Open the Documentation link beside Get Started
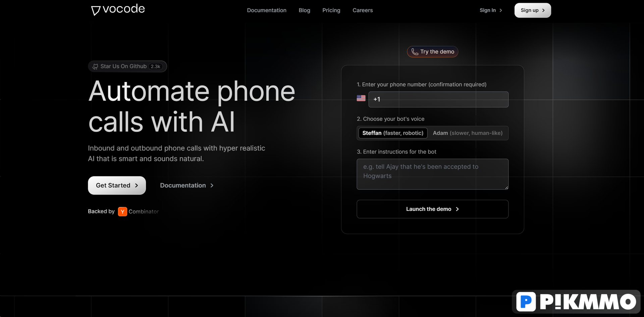The width and height of the screenshot is (644, 317). [x=187, y=185]
